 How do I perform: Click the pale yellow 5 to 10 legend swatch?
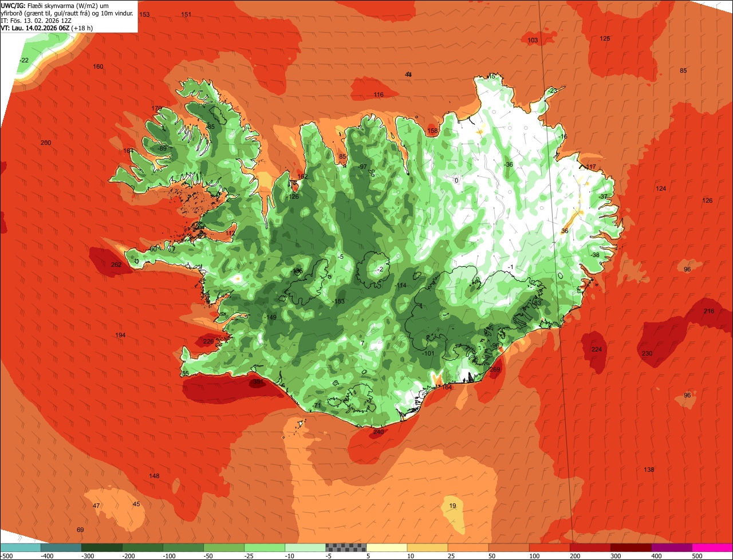(387, 547)
